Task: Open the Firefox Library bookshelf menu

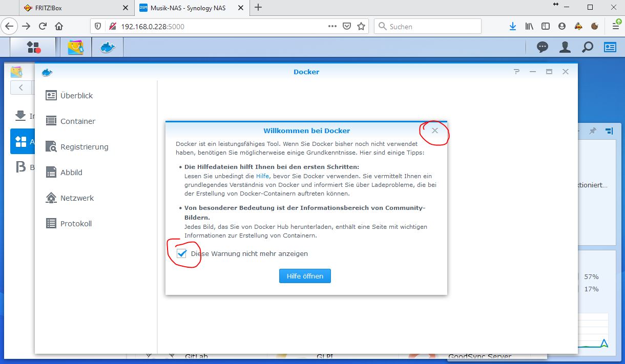Action: click(529, 26)
